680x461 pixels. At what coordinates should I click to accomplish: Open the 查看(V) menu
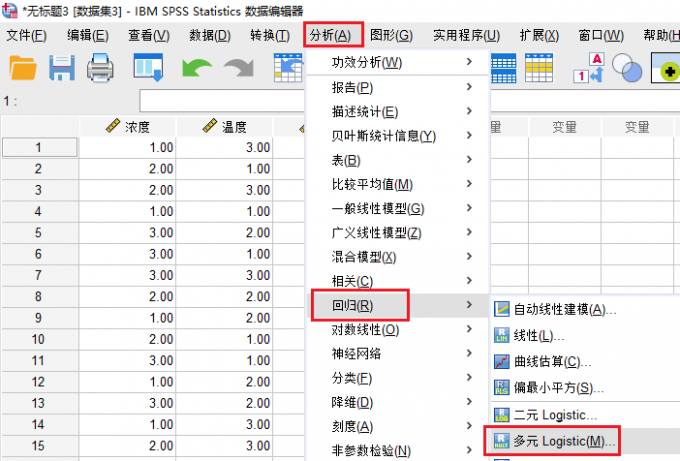point(149,35)
